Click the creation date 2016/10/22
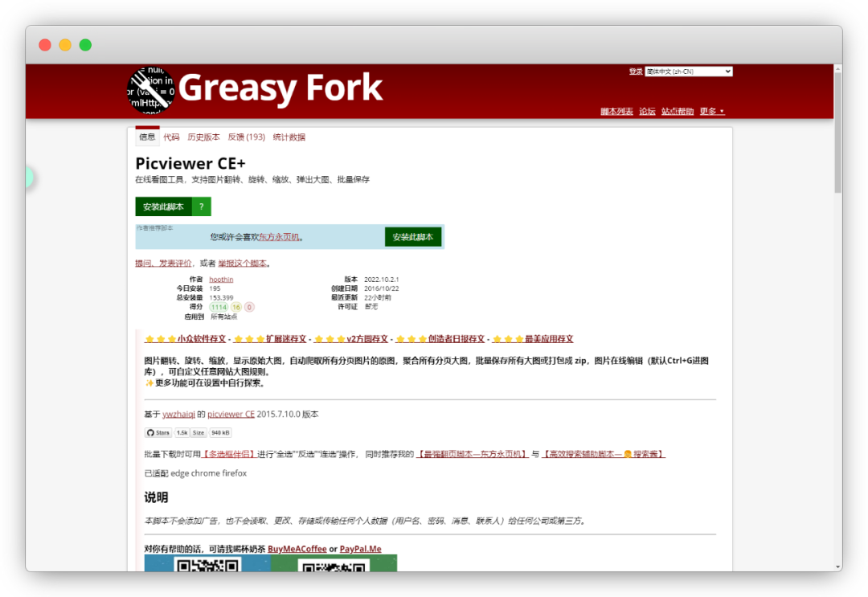The width and height of the screenshot is (868, 597). 382,288
